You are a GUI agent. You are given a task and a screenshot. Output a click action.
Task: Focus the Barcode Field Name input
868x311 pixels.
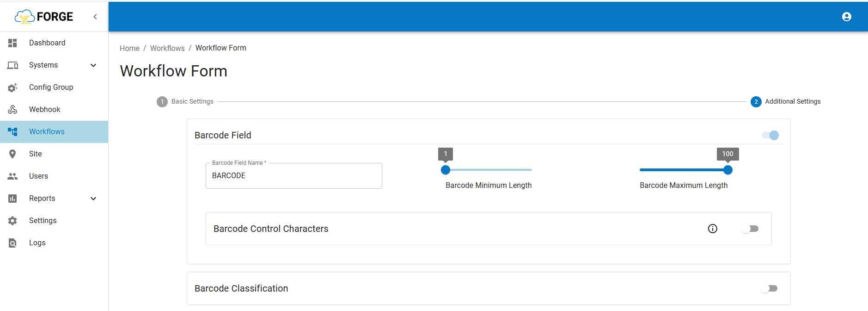[x=293, y=176]
